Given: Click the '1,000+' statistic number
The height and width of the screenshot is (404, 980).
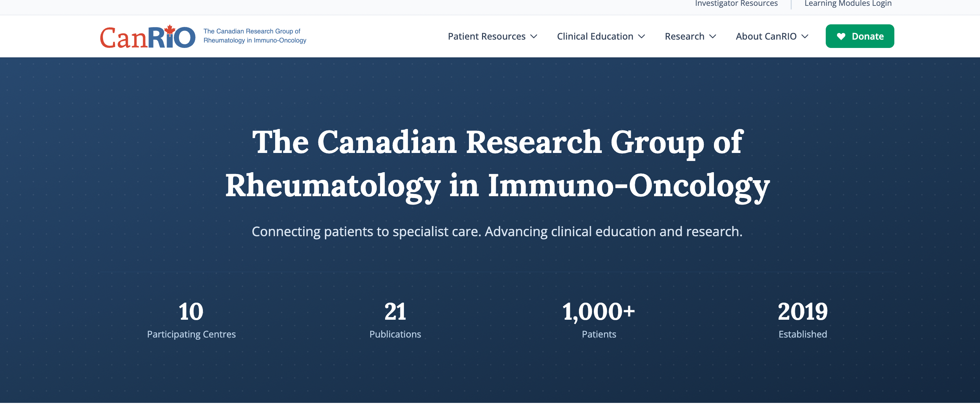Looking at the screenshot, I should click(599, 312).
